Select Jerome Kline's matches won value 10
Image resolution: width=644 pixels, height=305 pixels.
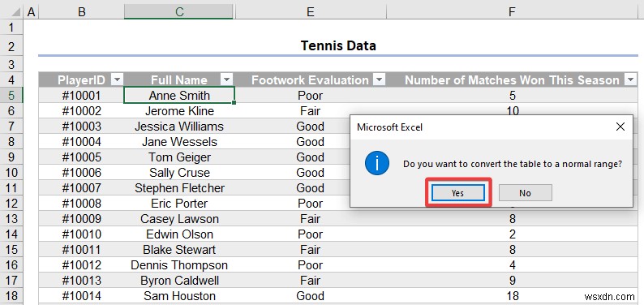tap(512, 110)
